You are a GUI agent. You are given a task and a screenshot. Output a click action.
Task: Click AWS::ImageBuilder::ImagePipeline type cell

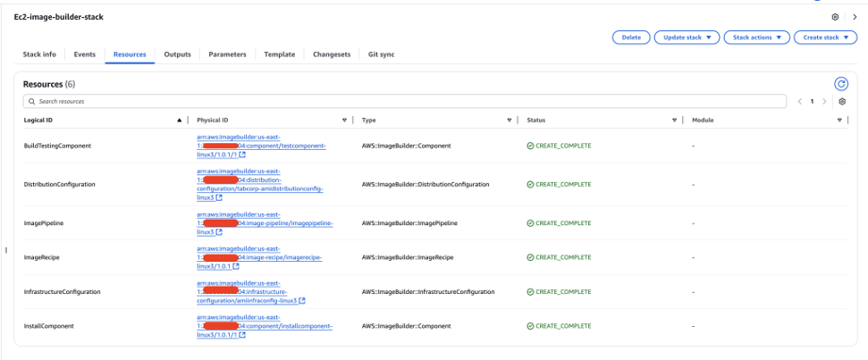click(x=409, y=222)
